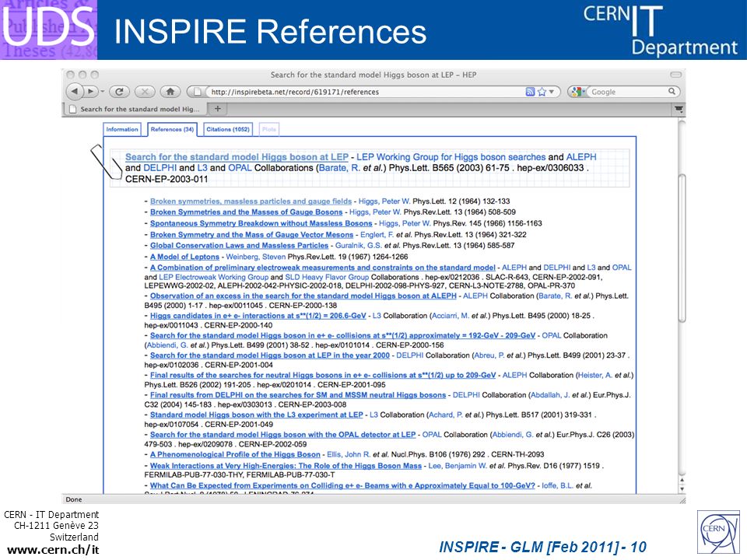Open 'A Combination of preliminary electroweak measurements' link
Viewport: 747px width, 560px height.
point(322,267)
